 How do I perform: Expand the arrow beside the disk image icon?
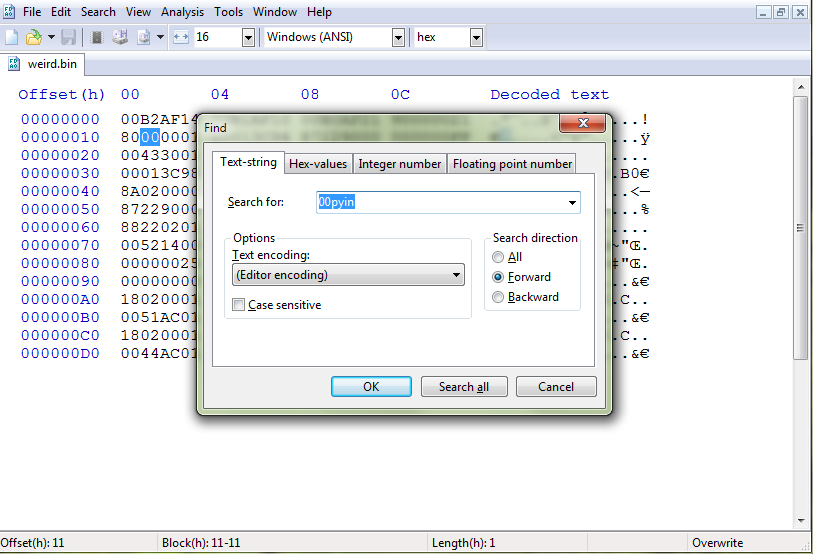(160, 37)
